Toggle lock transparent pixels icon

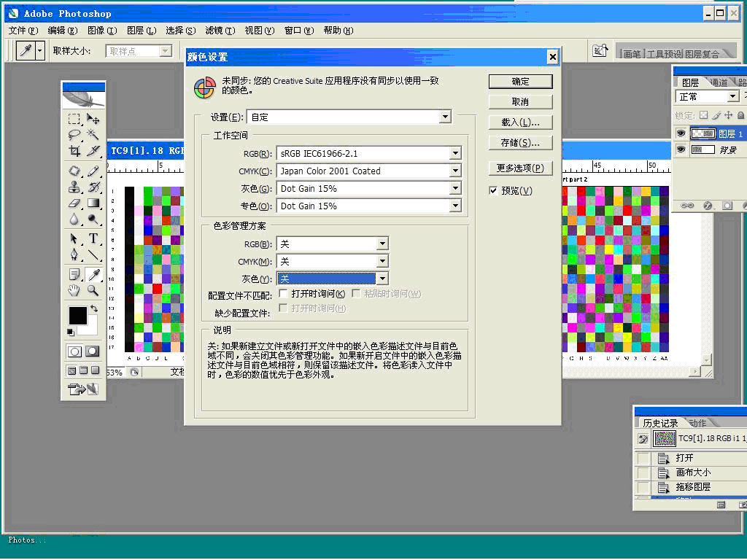[x=704, y=115]
